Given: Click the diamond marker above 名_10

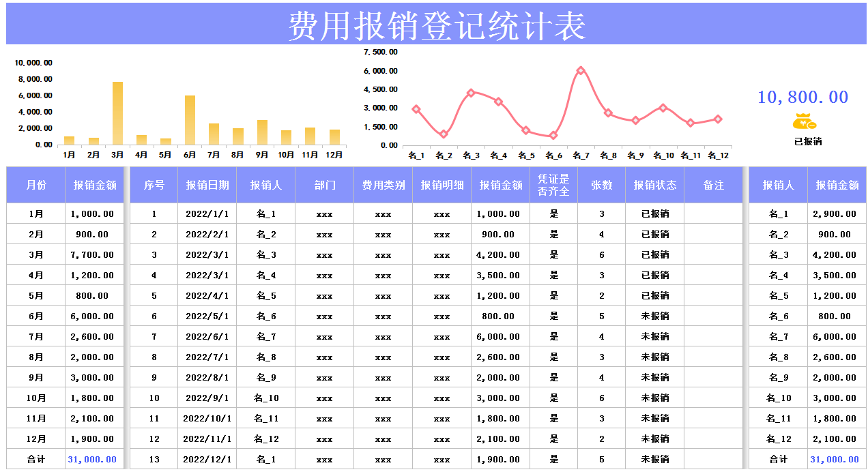Looking at the screenshot, I should pos(663,107).
